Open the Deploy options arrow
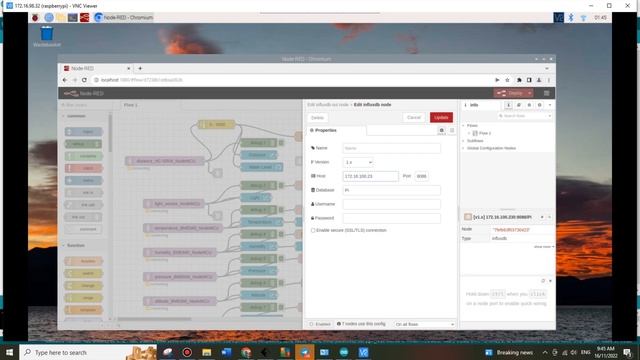640x360 pixels. [x=530, y=93]
